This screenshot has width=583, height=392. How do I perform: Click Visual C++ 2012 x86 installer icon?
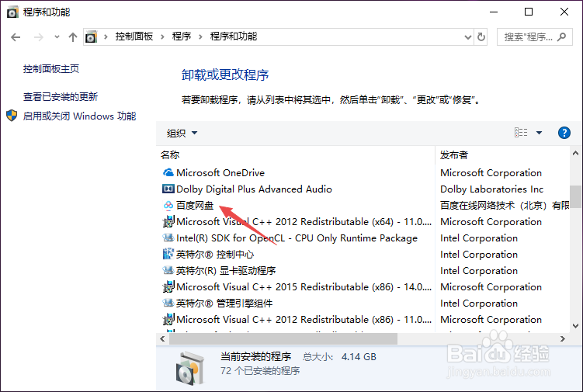[168, 320]
